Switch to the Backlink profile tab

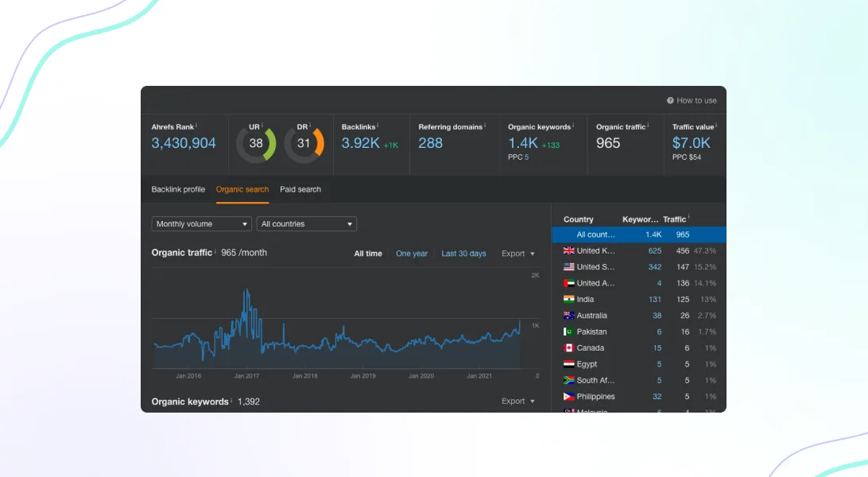point(178,189)
